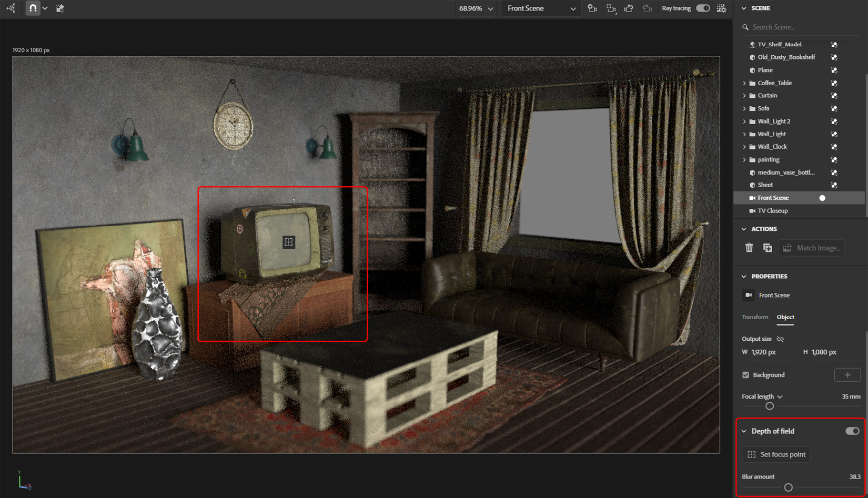Click the share/network icon at top left
The width and height of the screenshot is (868, 498).
pos(11,8)
